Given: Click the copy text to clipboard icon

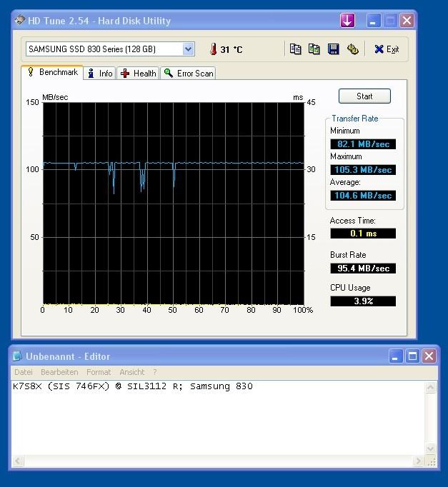Looking at the screenshot, I should pos(295,49).
